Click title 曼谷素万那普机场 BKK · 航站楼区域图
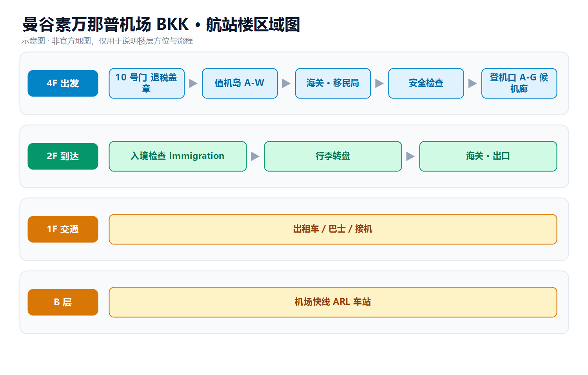The image size is (588, 375). click(x=161, y=24)
